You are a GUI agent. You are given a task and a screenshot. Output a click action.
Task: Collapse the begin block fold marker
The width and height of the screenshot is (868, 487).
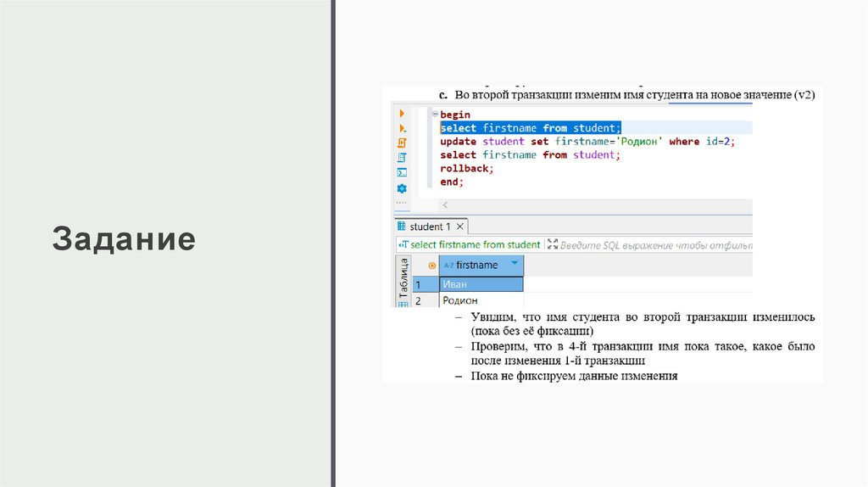click(435, 115)
